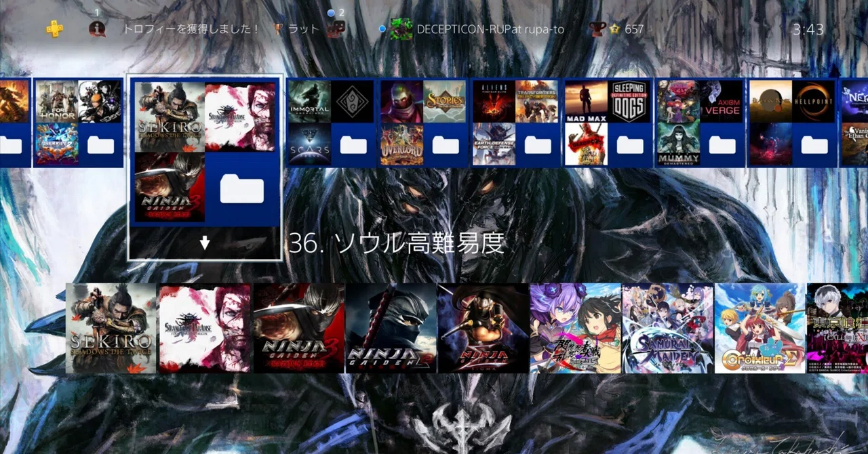Launch Croixleur Σ from the bottom row
The image size is (868, 454).
(x=760, y=328)
